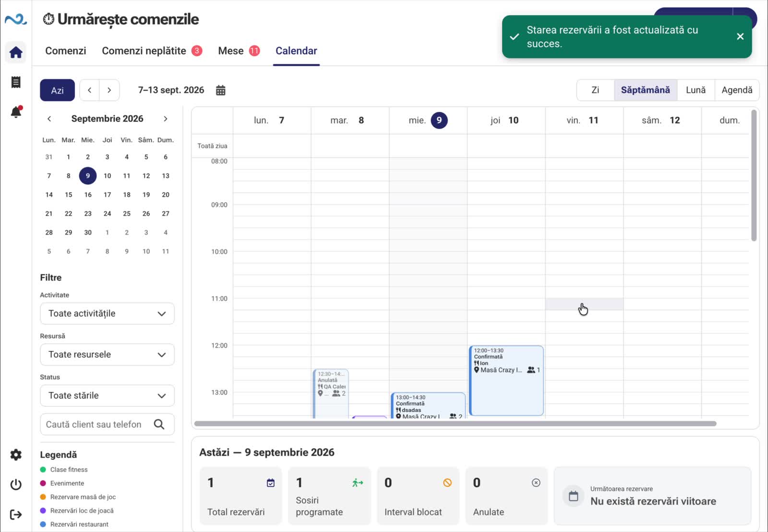Go to previous week with left arrow
This screenshot has height=532, width=768.
pos(89,90)
